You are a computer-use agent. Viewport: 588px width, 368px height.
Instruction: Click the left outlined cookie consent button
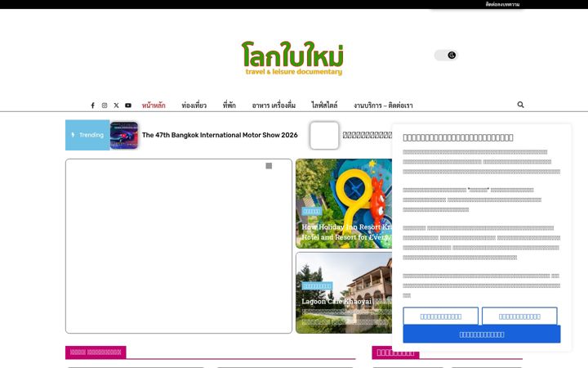(x=441, y=316)
